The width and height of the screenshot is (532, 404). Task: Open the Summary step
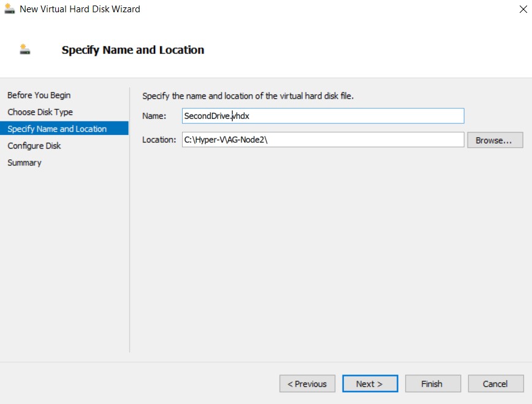(x=24, y=162)
